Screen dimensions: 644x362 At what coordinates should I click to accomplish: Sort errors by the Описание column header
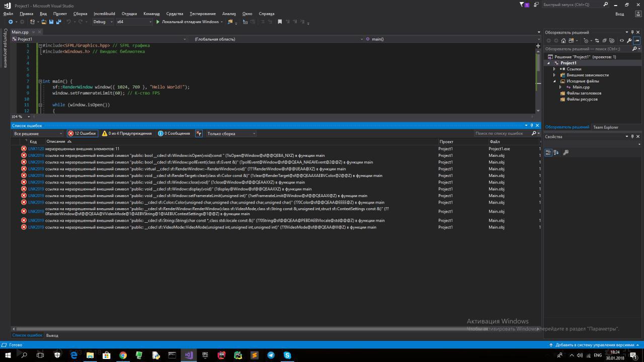coord(56,142)
